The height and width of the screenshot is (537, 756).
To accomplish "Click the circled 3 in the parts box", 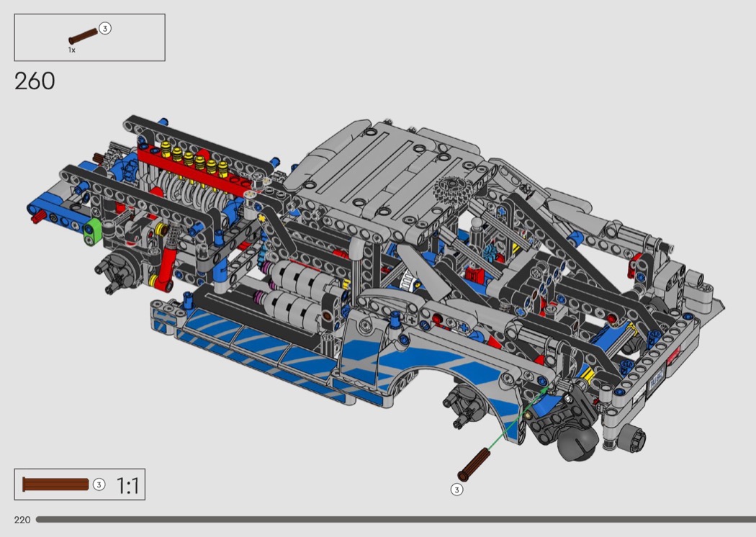I will [105, 29].
